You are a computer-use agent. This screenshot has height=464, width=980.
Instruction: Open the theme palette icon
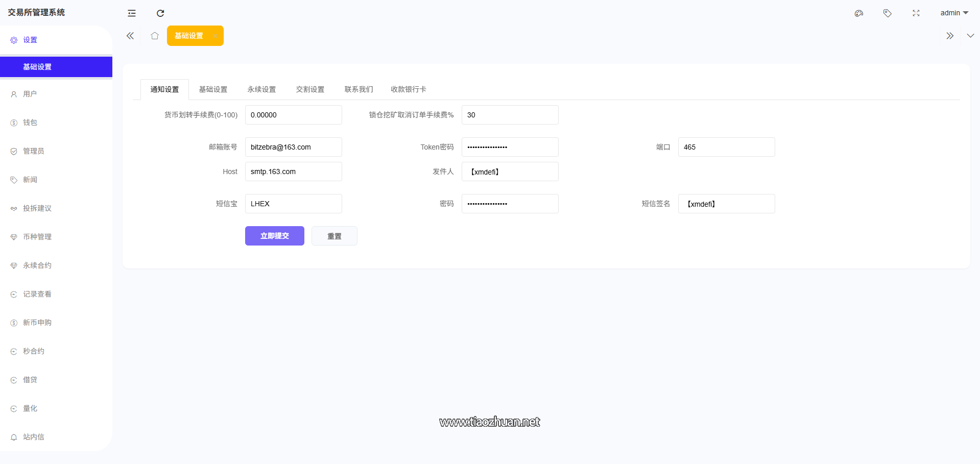pos(859,13)
